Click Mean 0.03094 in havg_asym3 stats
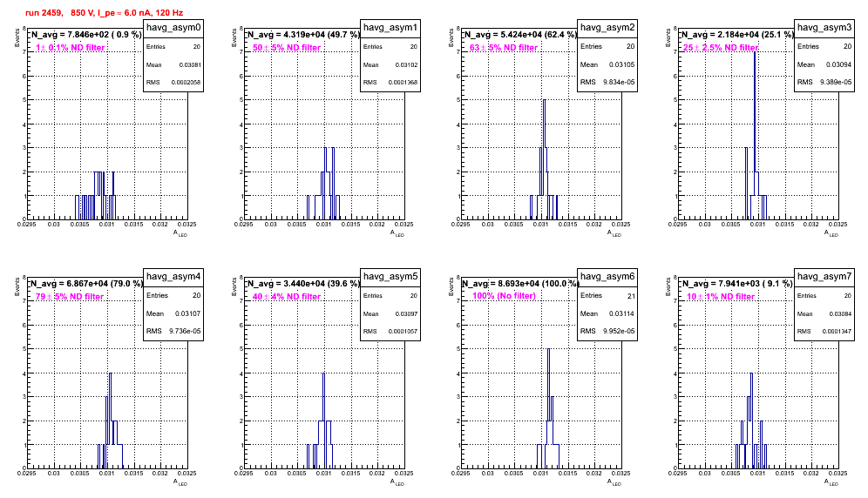This screenshot has width=868, height=498. pyautogui.click(x=824, y=64)
